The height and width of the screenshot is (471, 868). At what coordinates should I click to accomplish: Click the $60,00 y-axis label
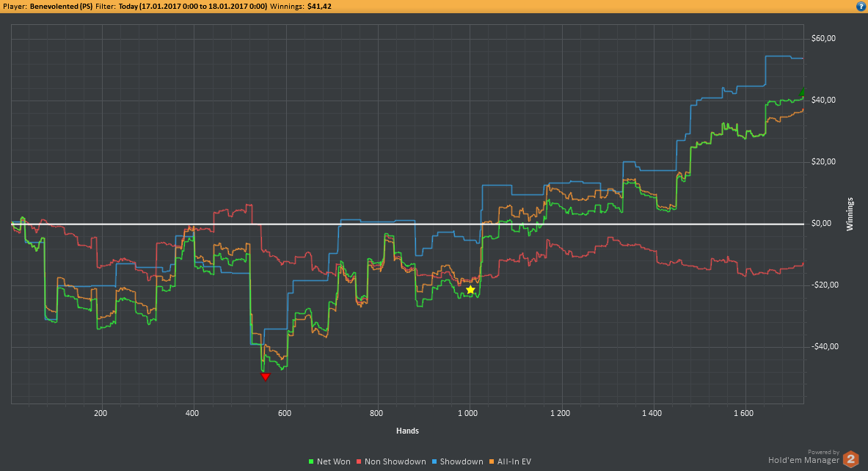tap(824, 38)
